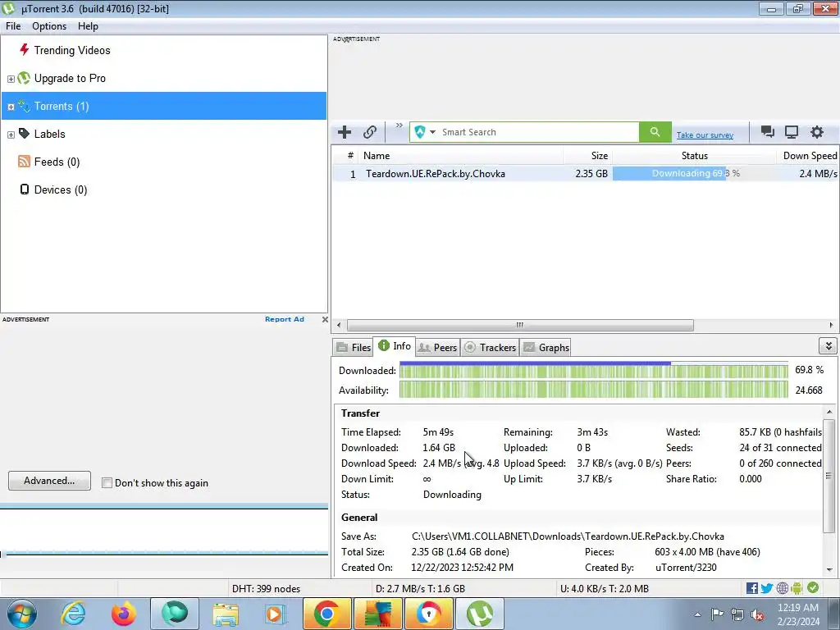
Task: Sort list by Down Speed column header
Action: [808, 156]
